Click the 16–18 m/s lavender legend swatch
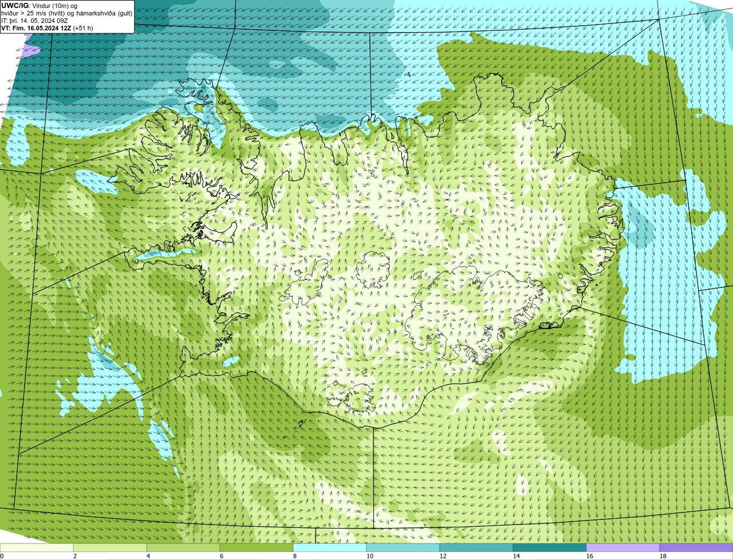This screenshot has height=560, width=733. point(623,547)
